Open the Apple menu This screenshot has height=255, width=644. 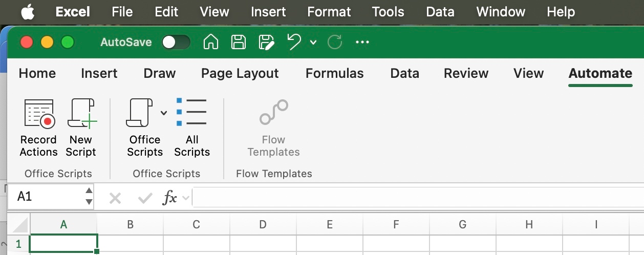coord(28,12)
